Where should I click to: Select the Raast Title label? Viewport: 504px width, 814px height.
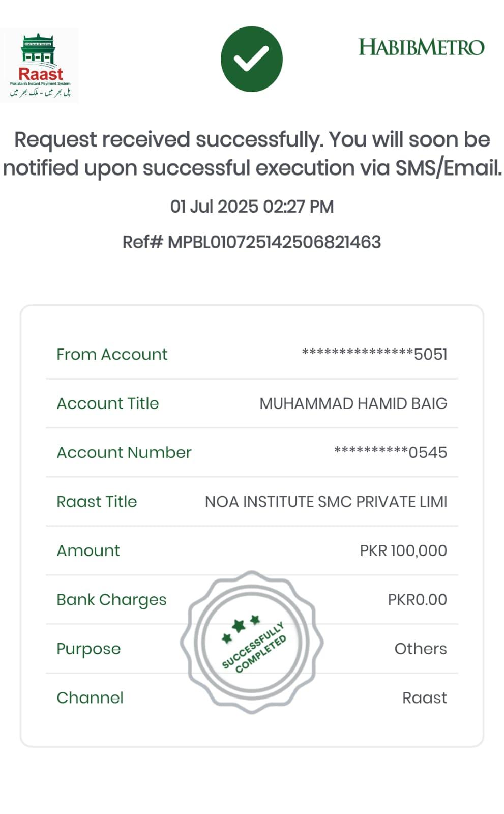[97, 502]
